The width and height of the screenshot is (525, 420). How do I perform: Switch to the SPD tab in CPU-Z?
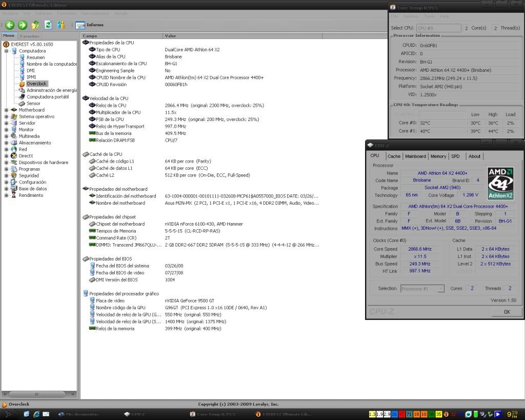click(455, 156)
